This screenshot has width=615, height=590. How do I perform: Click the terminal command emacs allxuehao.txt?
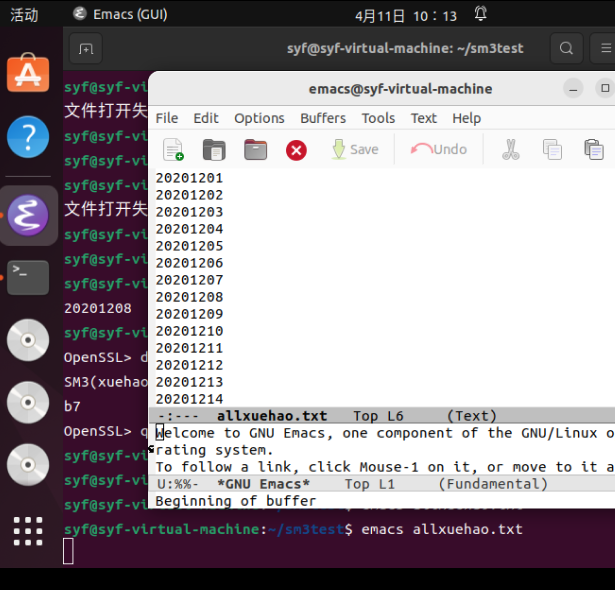pos(442,529)
